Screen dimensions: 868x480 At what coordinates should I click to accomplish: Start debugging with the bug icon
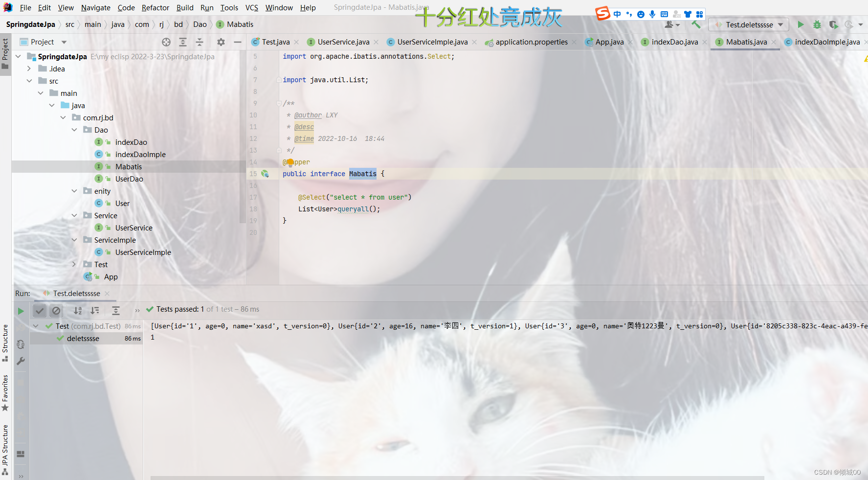coord(817,24)
